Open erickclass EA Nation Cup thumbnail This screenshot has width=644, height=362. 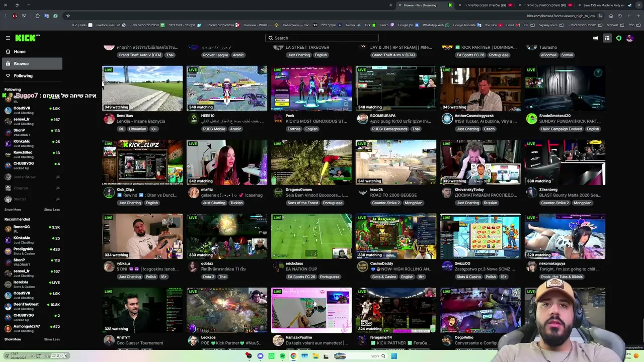point(311,236)
